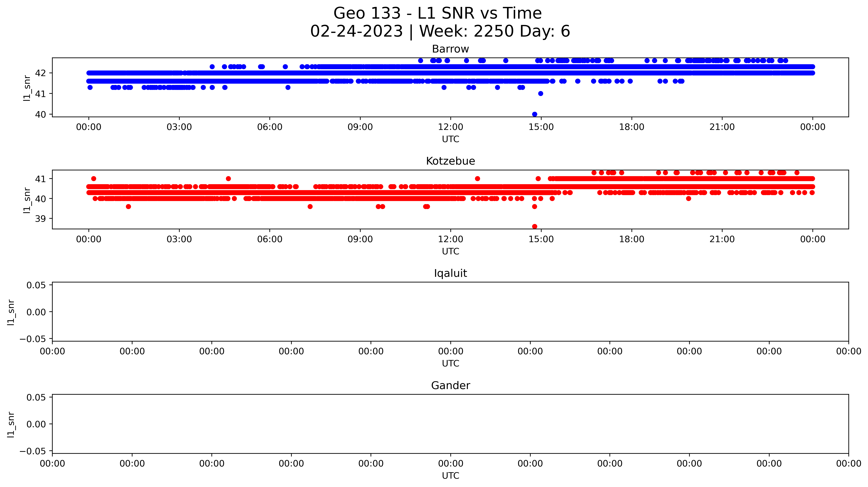
Task: Click the "02-24-2023 | Week: 2250 Day: 6" subtitle
Action: pos(440,31)
